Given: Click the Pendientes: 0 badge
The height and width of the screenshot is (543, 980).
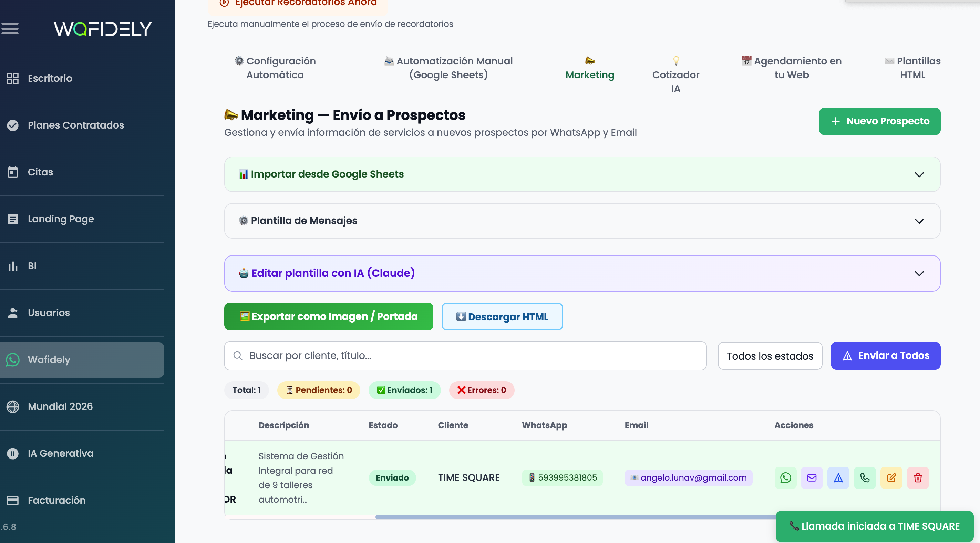Looking at the screenshot, I should (319, 390).
